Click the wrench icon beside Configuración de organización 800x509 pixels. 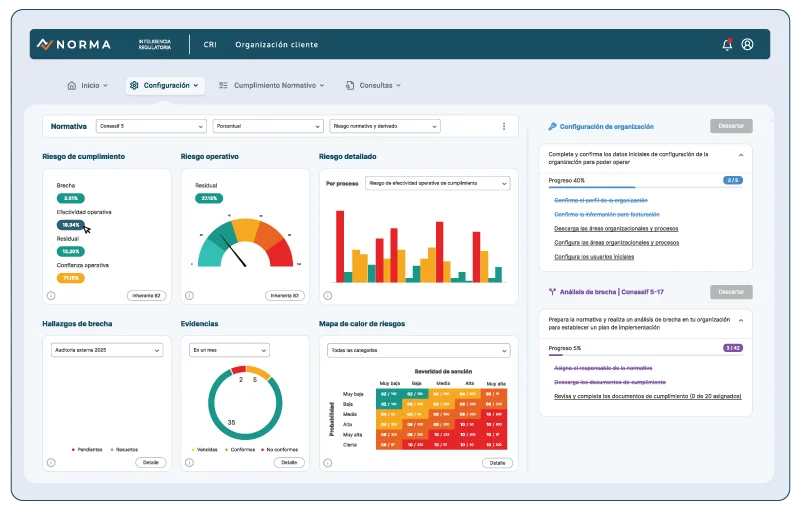[x=552, y=126]
